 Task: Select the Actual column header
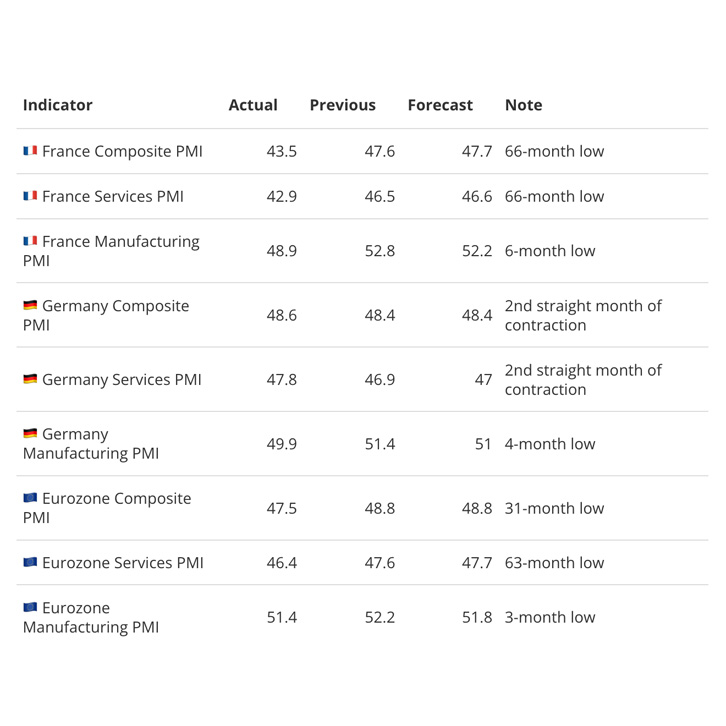[253, 105]
